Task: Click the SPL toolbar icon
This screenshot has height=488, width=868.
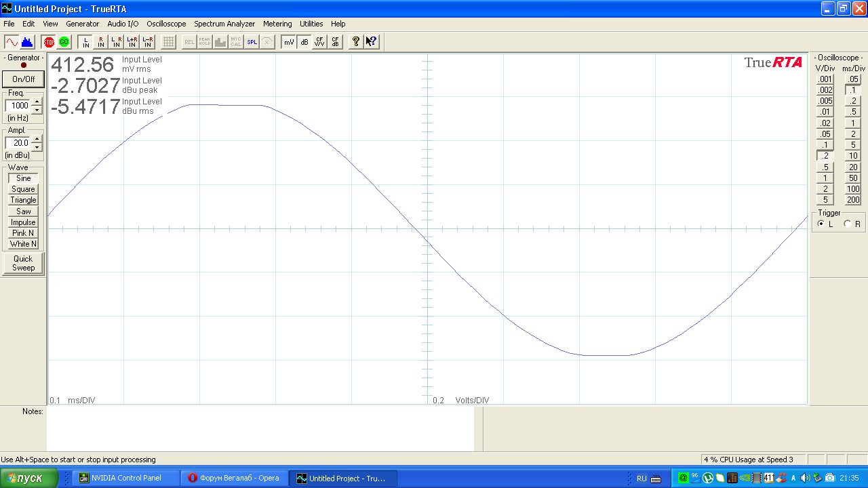Action: pyautogui.click(x=252, y=42)
